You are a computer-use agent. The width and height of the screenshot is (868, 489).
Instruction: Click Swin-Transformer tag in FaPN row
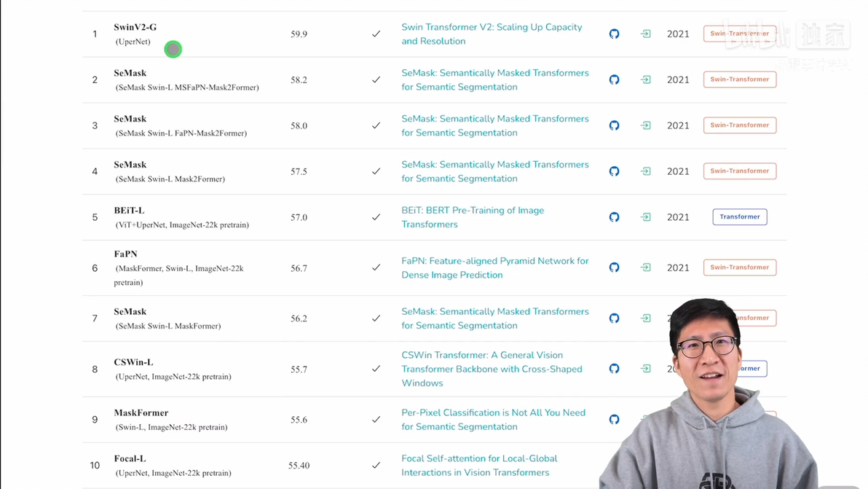740,267
